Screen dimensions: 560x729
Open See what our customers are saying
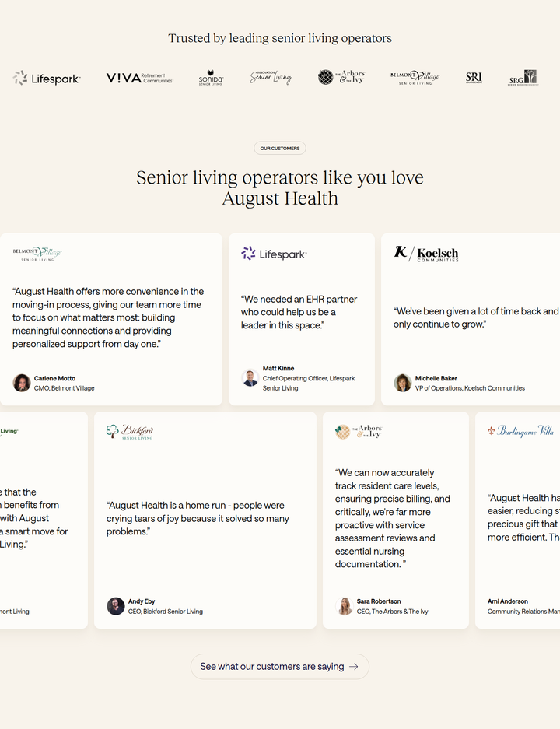coord(280,666)
